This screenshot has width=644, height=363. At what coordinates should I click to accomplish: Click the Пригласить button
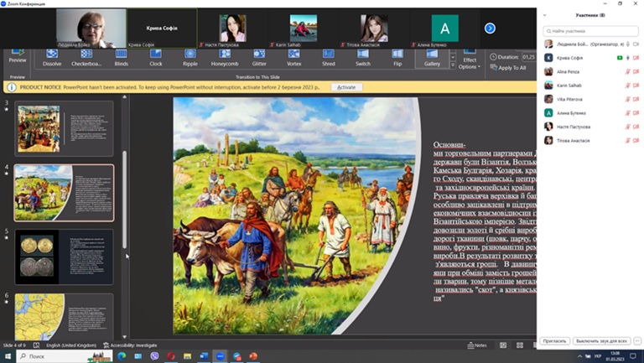click(554, 341)
